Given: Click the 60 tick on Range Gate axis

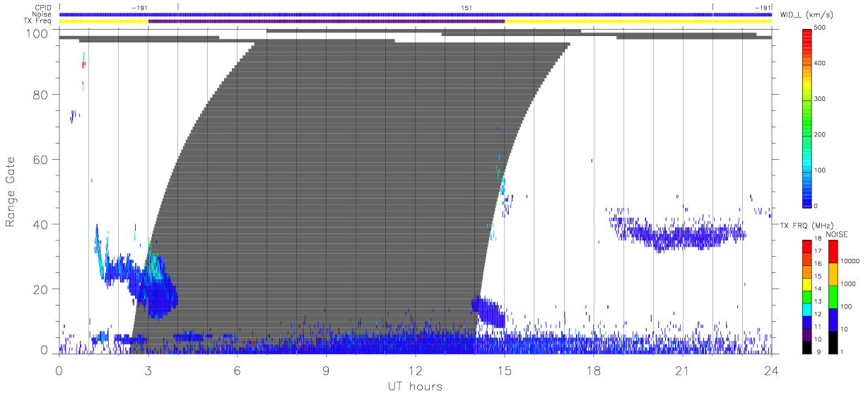Looking at the screenshot, I should pyautogui.click(x=42, y=159).
